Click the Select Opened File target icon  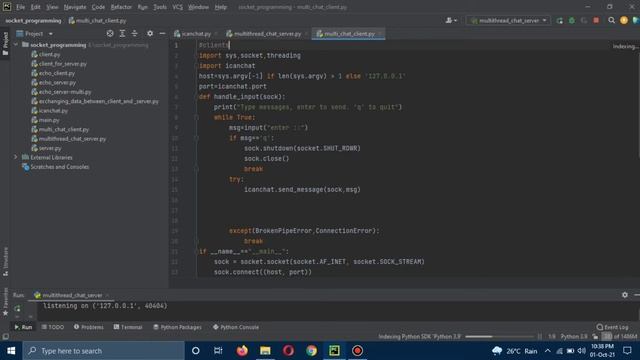pos(110,33)
